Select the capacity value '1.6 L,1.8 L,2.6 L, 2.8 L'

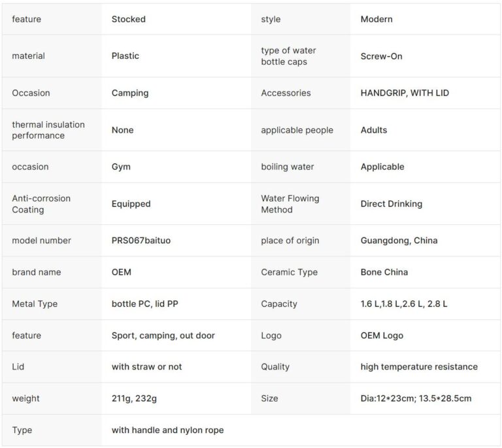(404, 304)
